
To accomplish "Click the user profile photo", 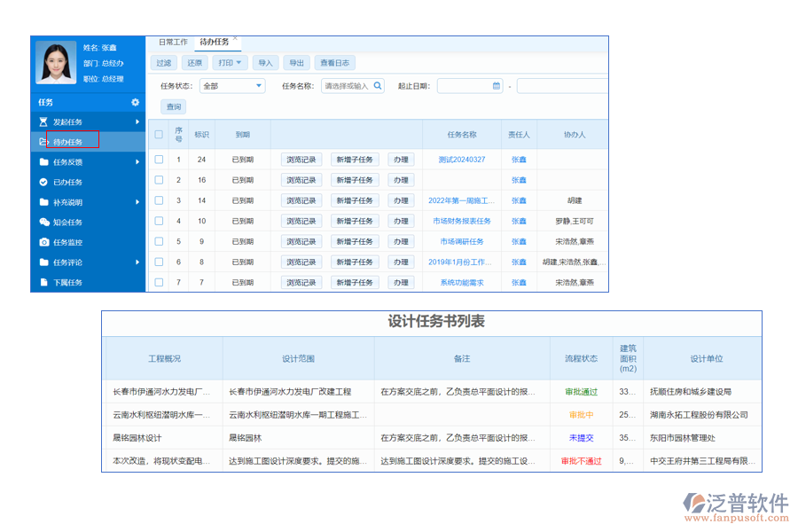I will [x=55, y=64].
